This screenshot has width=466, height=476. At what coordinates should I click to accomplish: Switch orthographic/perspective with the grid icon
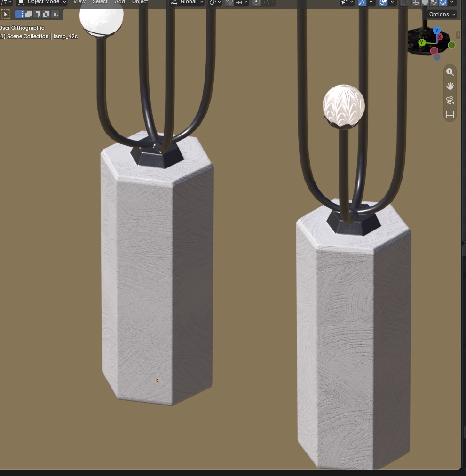click(450, 114)
